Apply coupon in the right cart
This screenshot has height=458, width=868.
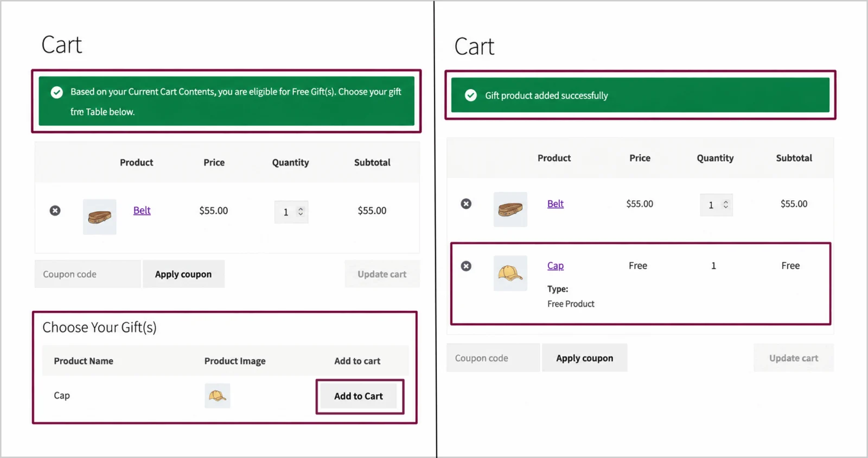pyautogui.click(x=584, y=358)
